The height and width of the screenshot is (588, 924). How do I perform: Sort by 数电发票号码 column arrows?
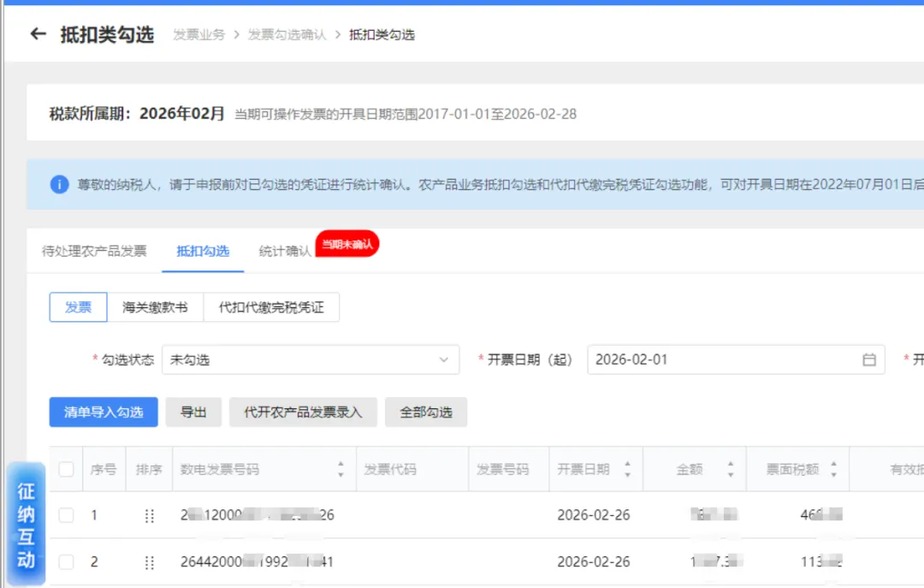point(341,469)
